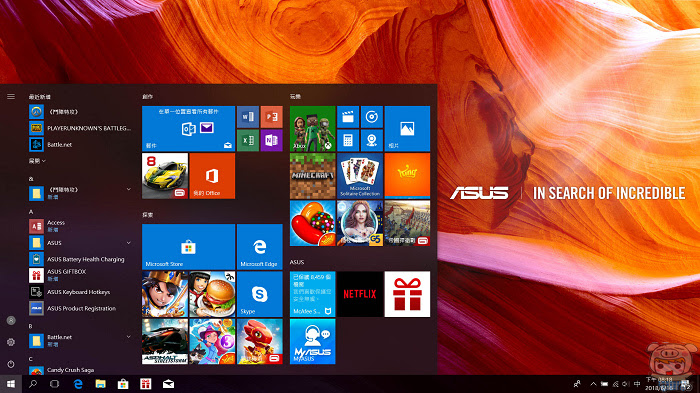The image size is (700, 393).
Task: Open the Microsoft Store tile
Action: click(188, 247)
